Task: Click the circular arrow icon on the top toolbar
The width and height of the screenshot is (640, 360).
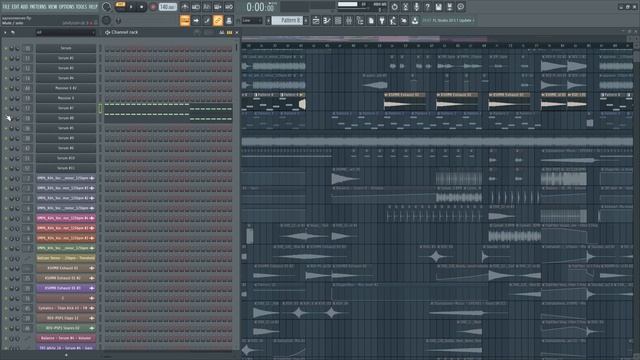Action: tap(394, 7)
